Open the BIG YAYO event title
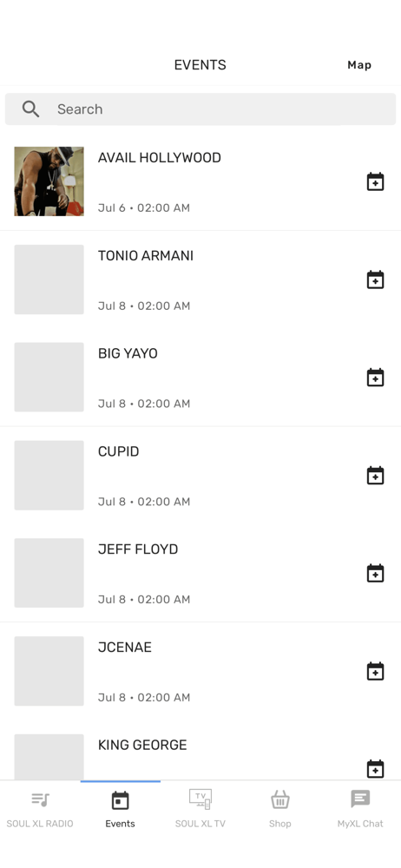 coord(128,354)
